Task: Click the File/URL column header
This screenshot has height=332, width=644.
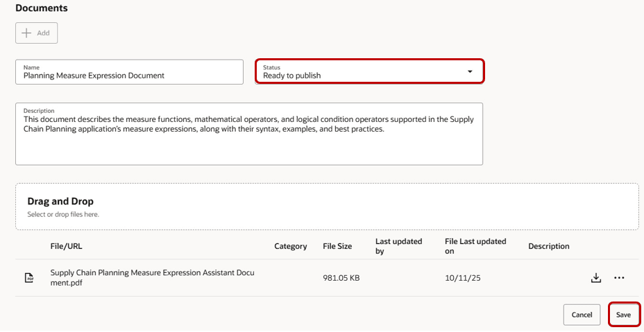Action: pos(66,246)
